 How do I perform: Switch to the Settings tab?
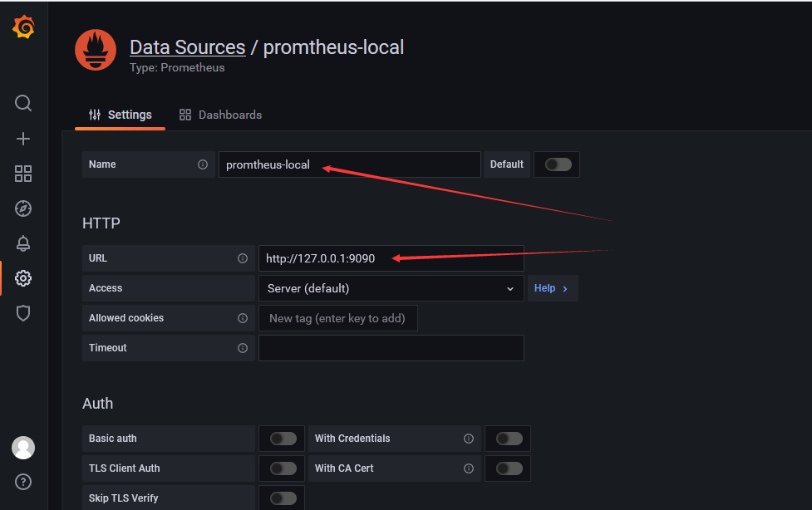click(x=121, y=115)
